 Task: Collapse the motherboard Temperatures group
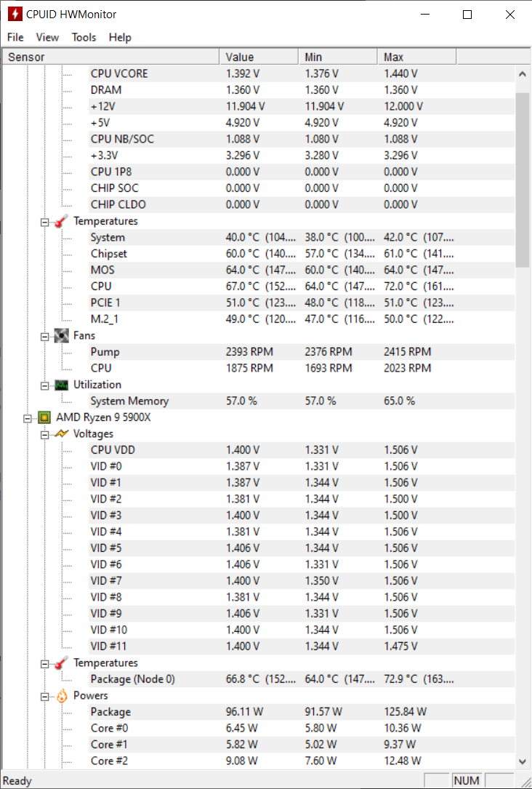(45, 222)
